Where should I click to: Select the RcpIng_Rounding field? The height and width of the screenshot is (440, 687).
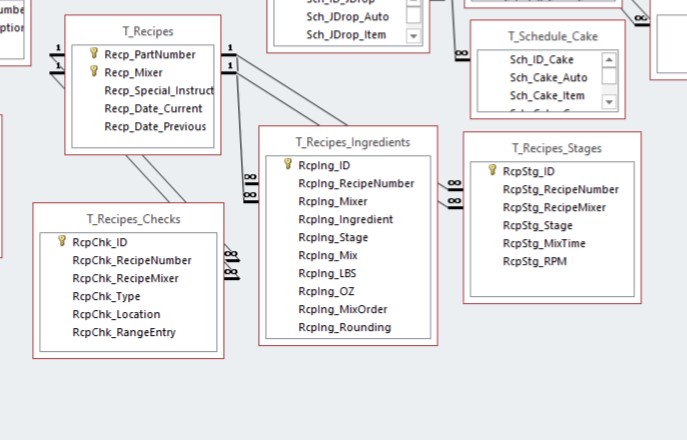345,327
